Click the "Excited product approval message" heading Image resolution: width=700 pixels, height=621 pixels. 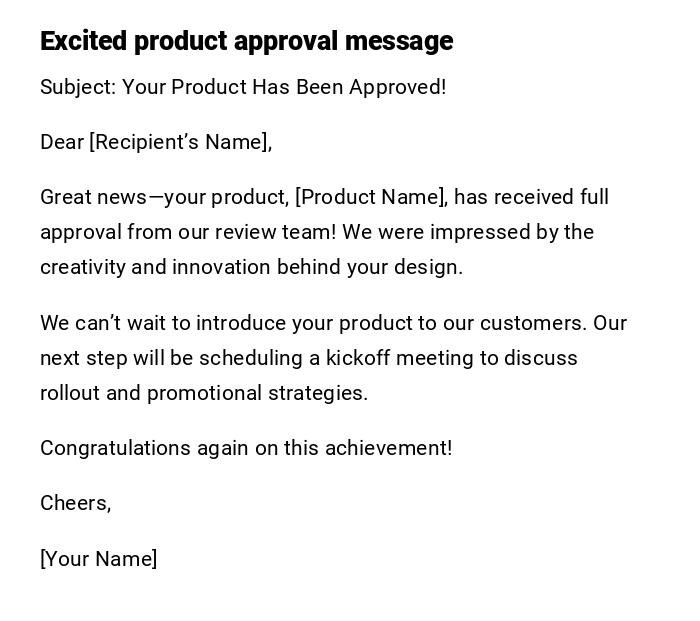click(246, 41)
